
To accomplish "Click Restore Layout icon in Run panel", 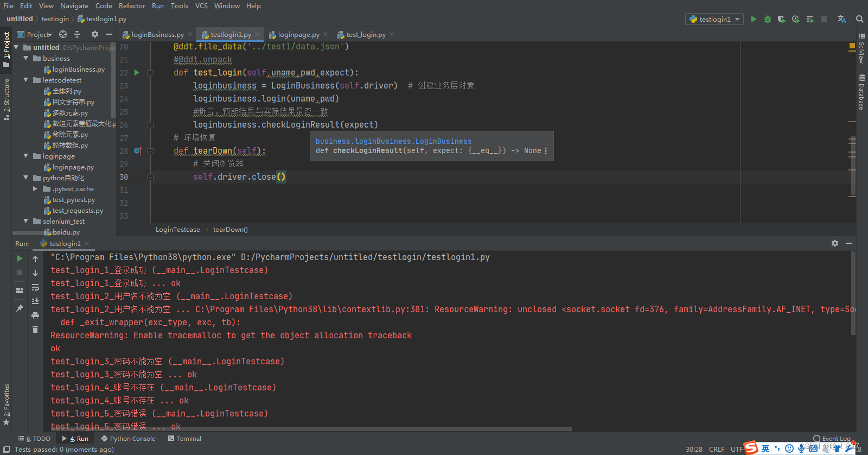I will point(20,290).
